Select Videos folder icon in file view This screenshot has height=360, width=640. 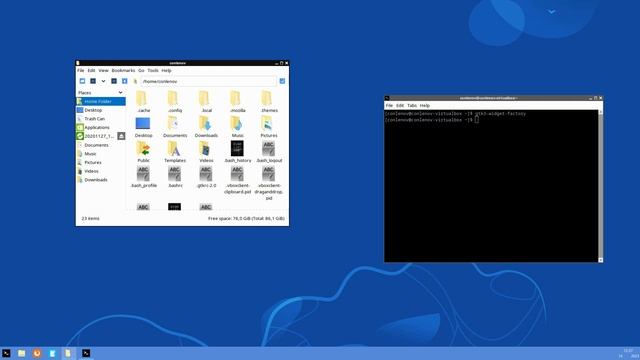(x=205, y=149)
